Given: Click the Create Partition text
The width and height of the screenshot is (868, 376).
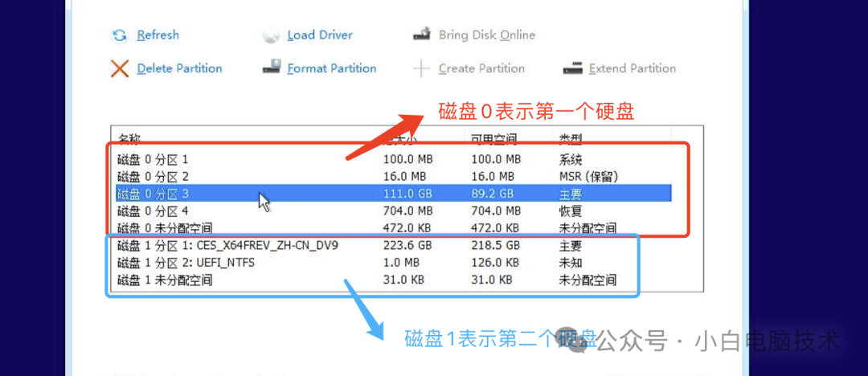Looking at the screenshot, I should coord(481,68).
